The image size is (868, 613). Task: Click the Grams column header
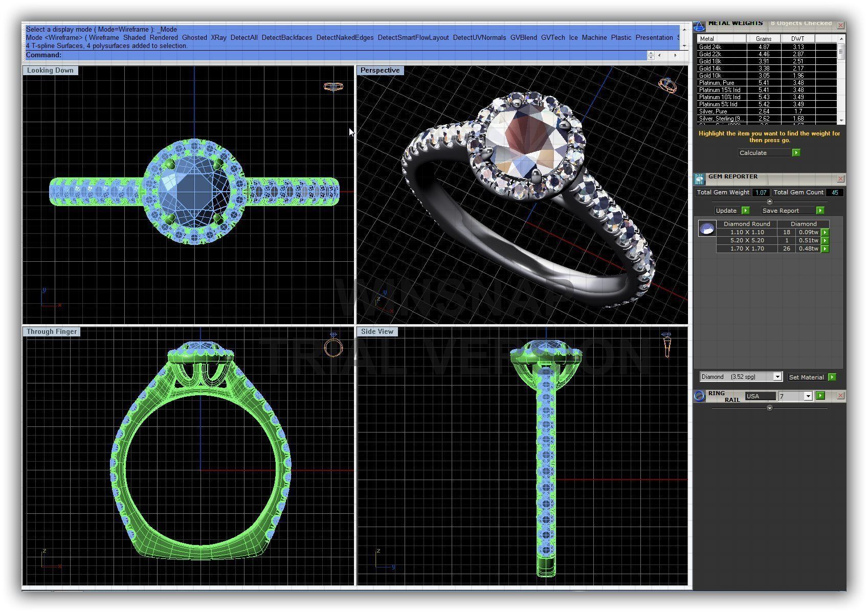(x=763, y=39)
